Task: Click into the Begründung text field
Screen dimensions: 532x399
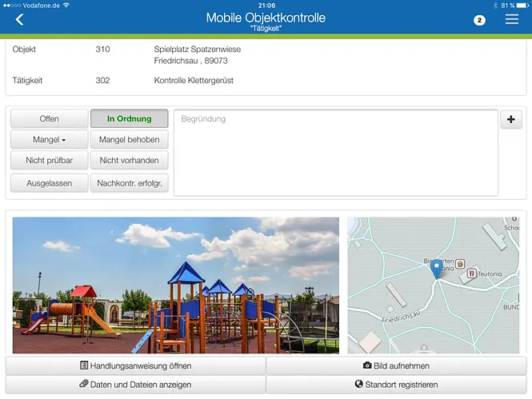Action: [335, 152]
